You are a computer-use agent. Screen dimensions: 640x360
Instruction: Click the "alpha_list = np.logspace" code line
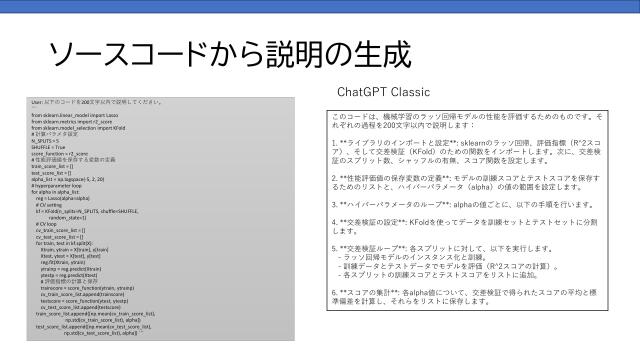(x=68, y=179)
